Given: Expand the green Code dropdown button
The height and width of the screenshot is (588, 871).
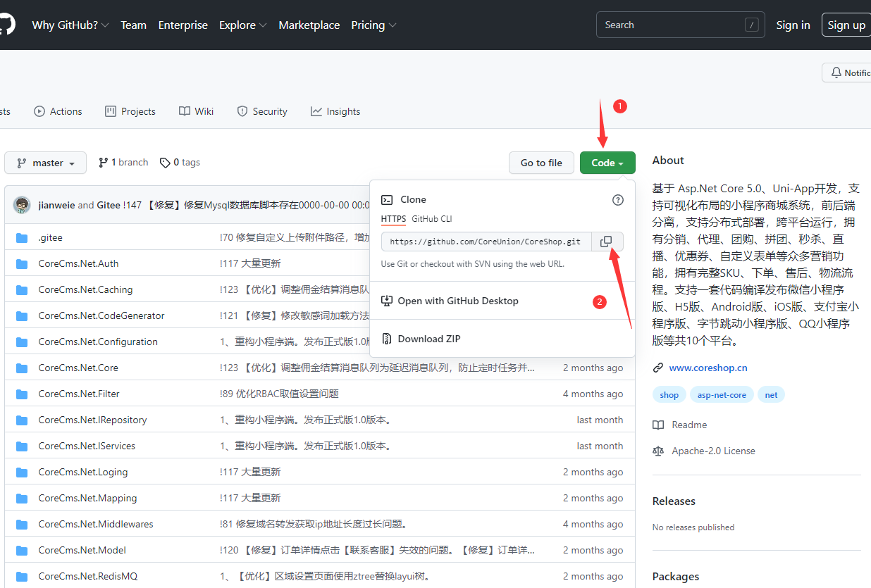Looking at the screenshot, I should pos(607,163).
